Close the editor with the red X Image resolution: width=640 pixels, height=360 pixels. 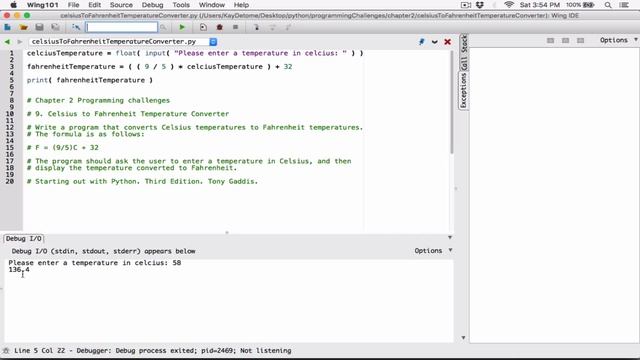pyautogui.click(x=448, y=42)
